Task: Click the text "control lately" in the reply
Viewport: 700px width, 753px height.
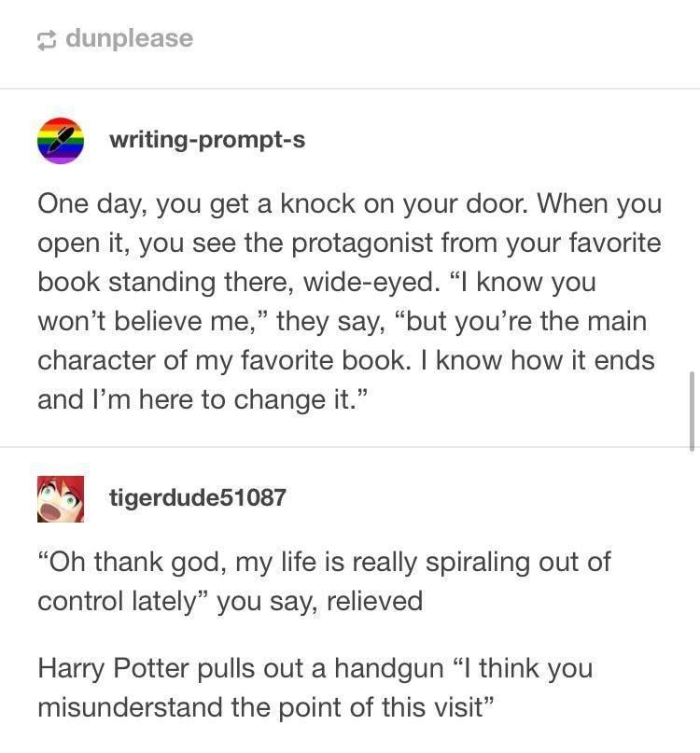Action: coord(119,602)
